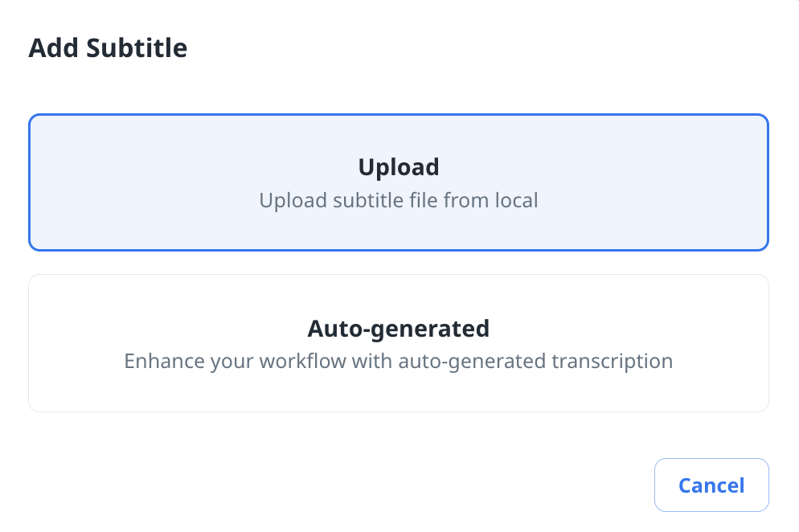This screenshot has width=799, height=532.
Task: Choose uploading a local subtitle file
Action: (x=399, y=182)
